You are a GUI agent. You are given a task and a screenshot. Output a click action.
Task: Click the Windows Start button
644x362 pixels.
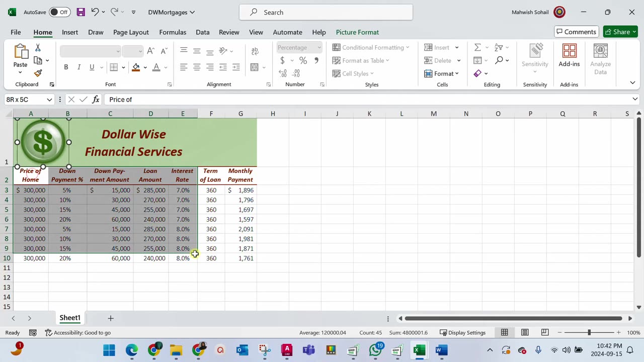point(109,350)
